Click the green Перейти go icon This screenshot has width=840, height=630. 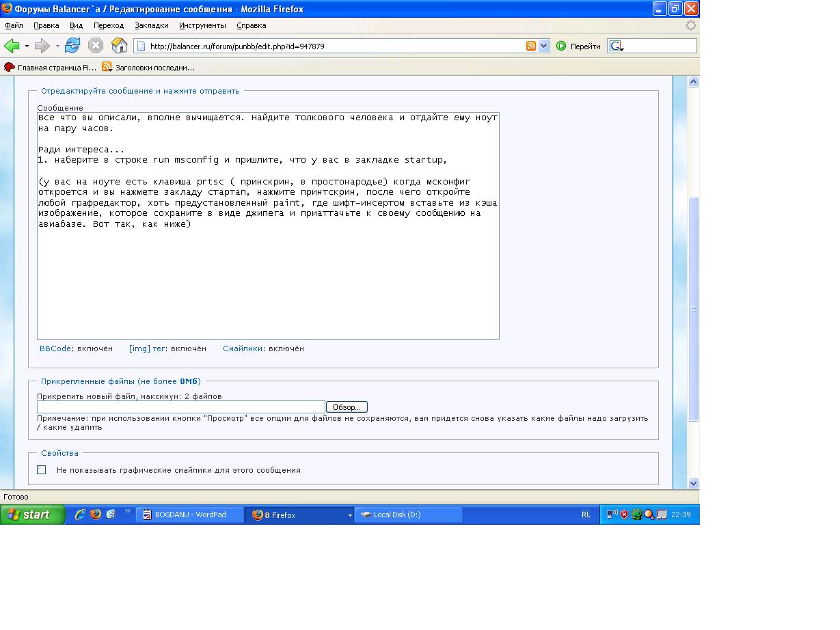click(561, 46)
